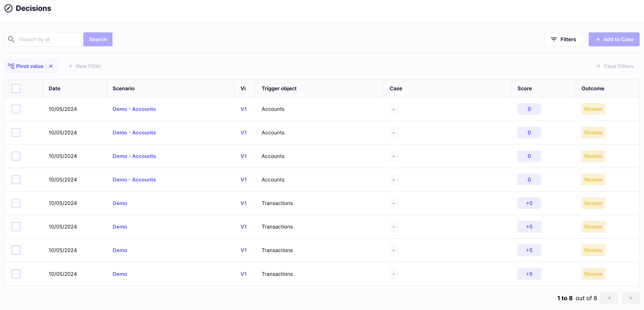Click the '1 to 8 out of 8' text
The width and height of the screenshot is (644, 310).
click(577, 298)
